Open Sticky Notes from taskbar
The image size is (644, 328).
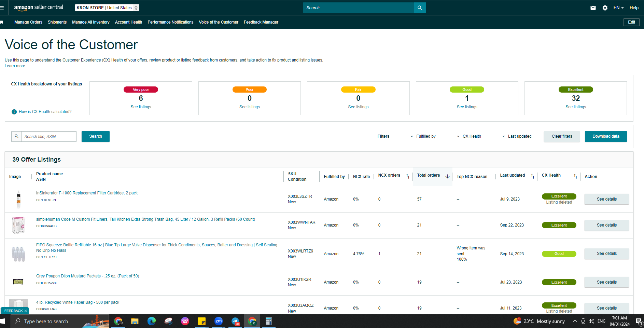coord(202,321)
